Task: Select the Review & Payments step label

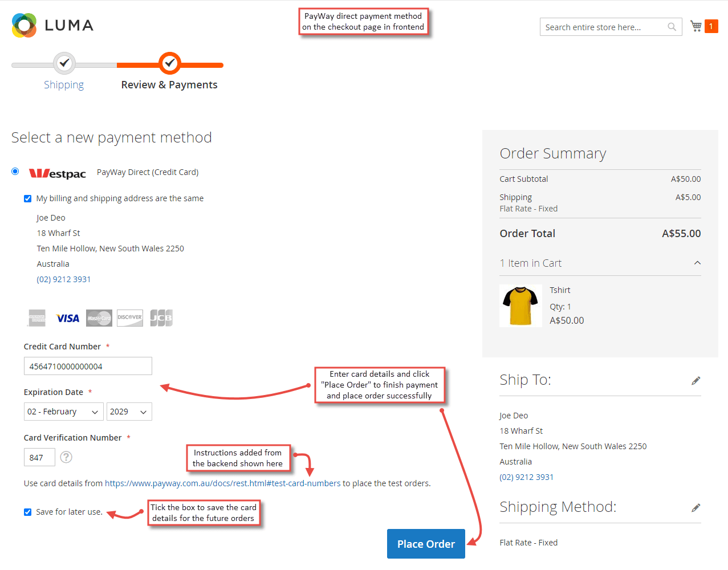Action: [x=169, y=85]
